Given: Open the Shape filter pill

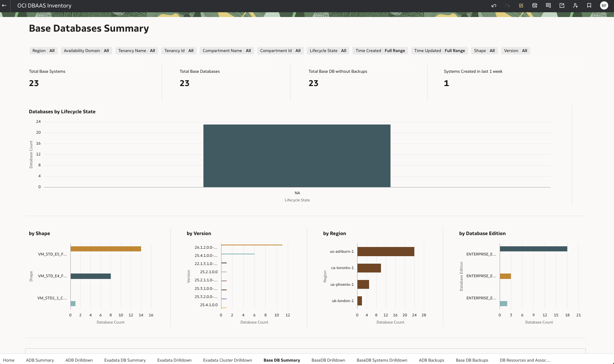Looking at the screenshot, I should tap(484, 50).
